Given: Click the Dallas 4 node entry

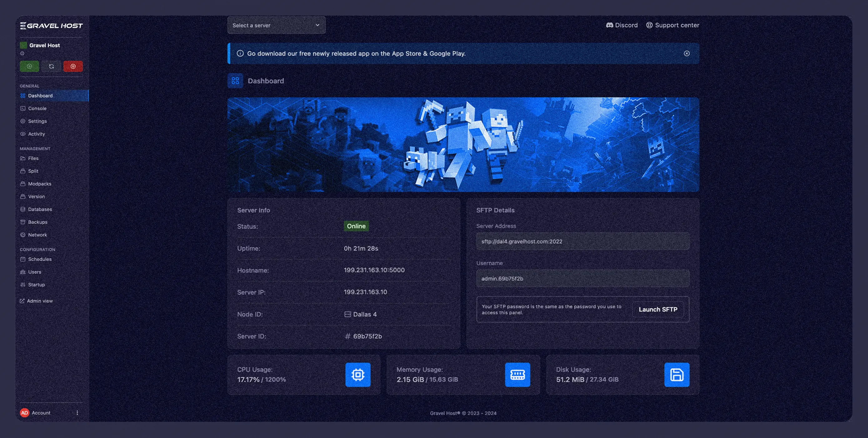Looking at the screenshot, I should [360, 314].
